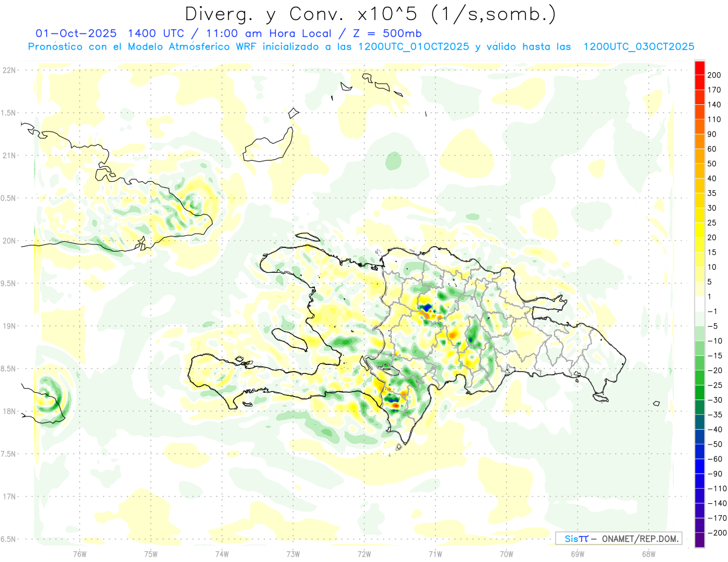Click the "21N" latitude label
Screen dimensions: 728x562
click(8, 155)
